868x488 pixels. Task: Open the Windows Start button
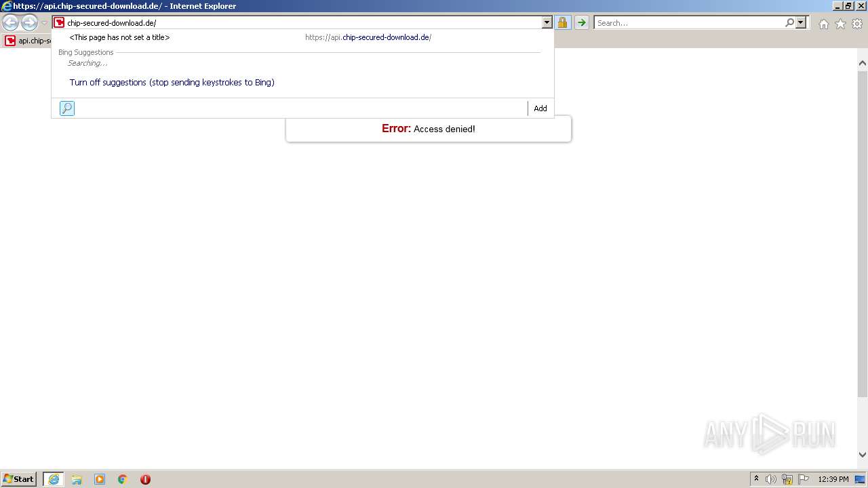[x=19, y=479]
